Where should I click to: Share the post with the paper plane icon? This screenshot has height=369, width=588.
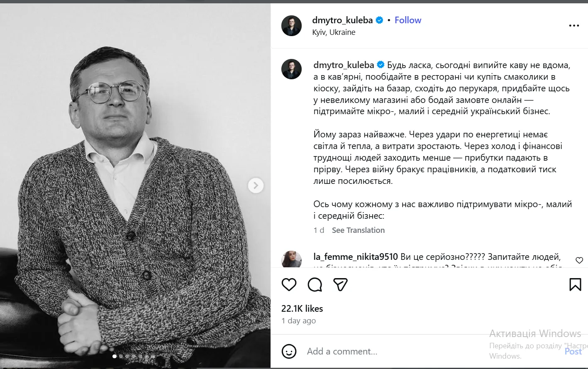click(340, 285)
